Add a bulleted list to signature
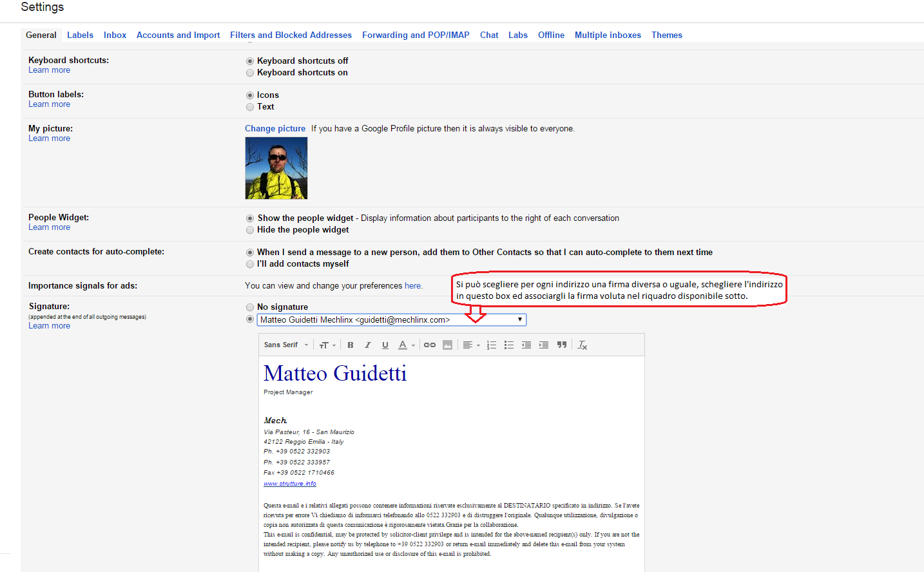The image size is (924, 572). [x=509, y=345]
